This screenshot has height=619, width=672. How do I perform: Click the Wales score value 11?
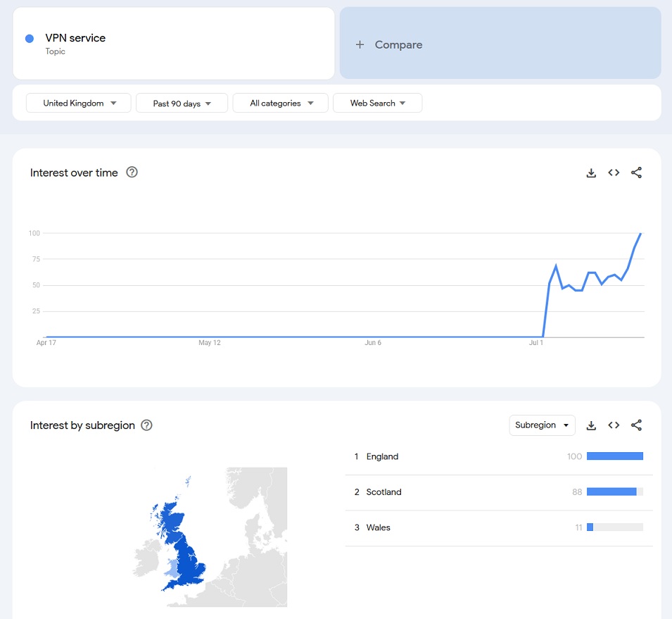pos(578,527)
